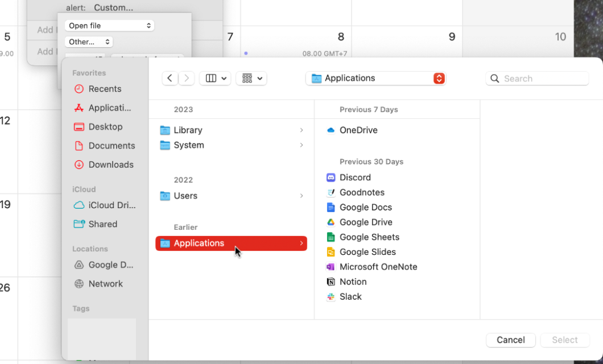Expand the Library folder chevron
The height and width of the screenshot is (364, 603).
(301, 130)
